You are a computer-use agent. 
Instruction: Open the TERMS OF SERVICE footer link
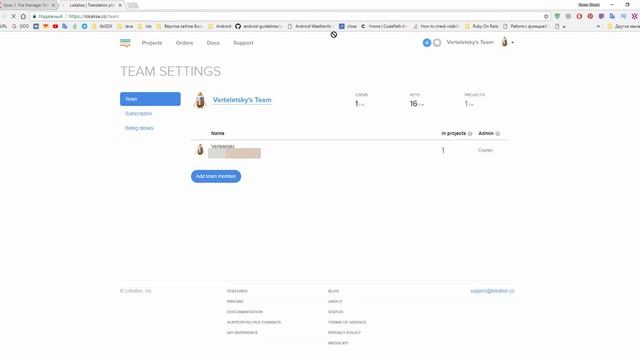(x=347, y=322)
